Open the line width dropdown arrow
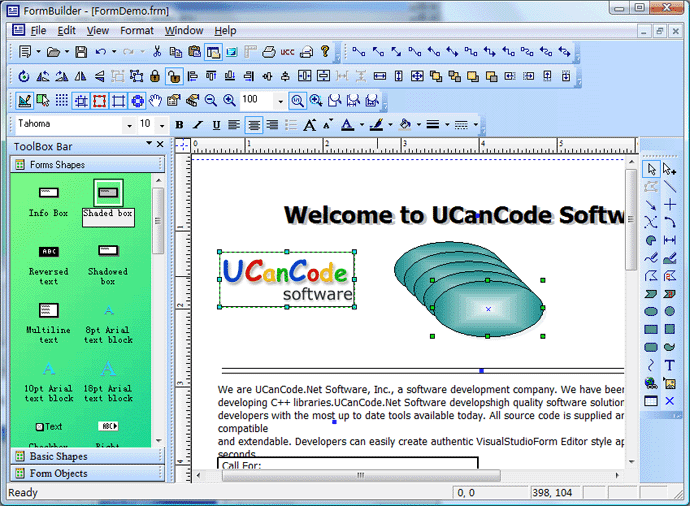This screenshot has height=506, width=690. click(447, 125)
